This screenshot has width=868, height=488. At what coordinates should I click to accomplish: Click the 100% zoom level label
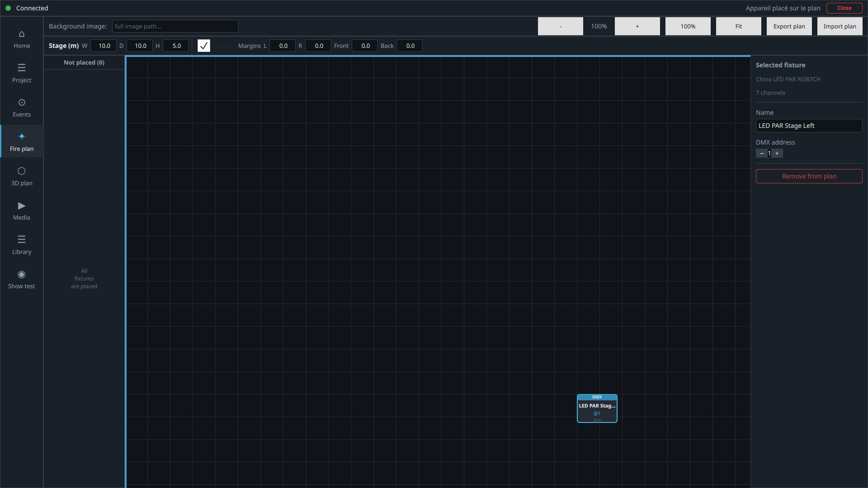(x=599, y=26)
